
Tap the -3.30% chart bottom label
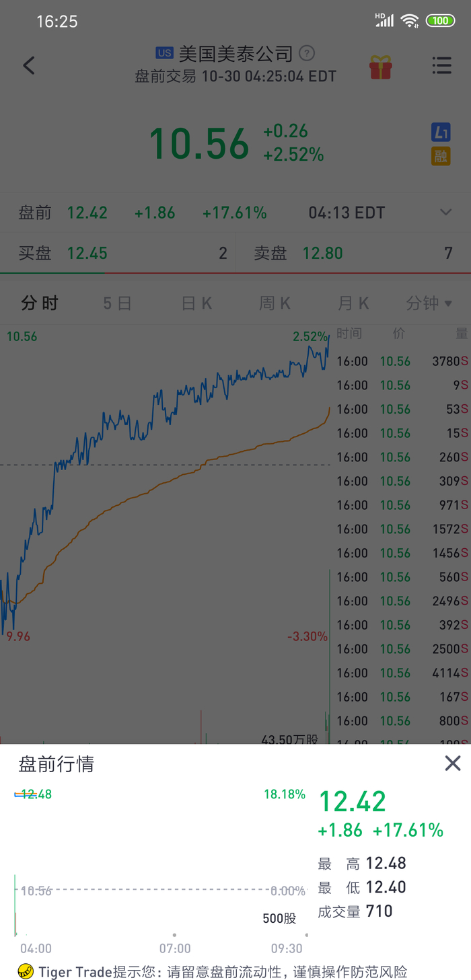coord(307,636)
